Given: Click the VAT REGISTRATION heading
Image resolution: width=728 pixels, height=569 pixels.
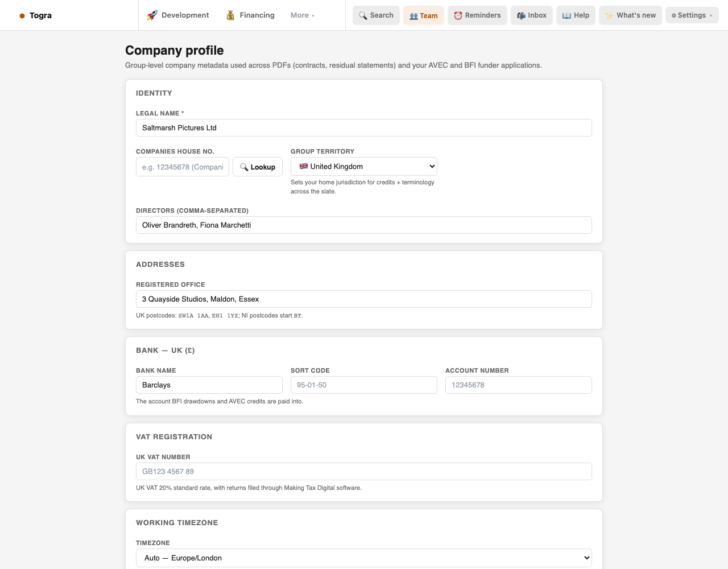Looking at the screenshot, I should [x=174, y=436].
